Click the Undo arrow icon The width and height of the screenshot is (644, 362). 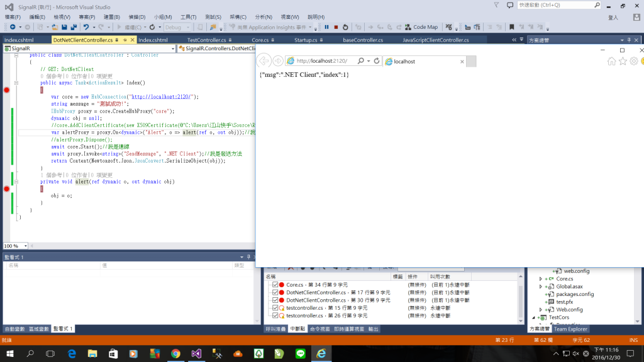pyautogui.click(x=86, y=27)
